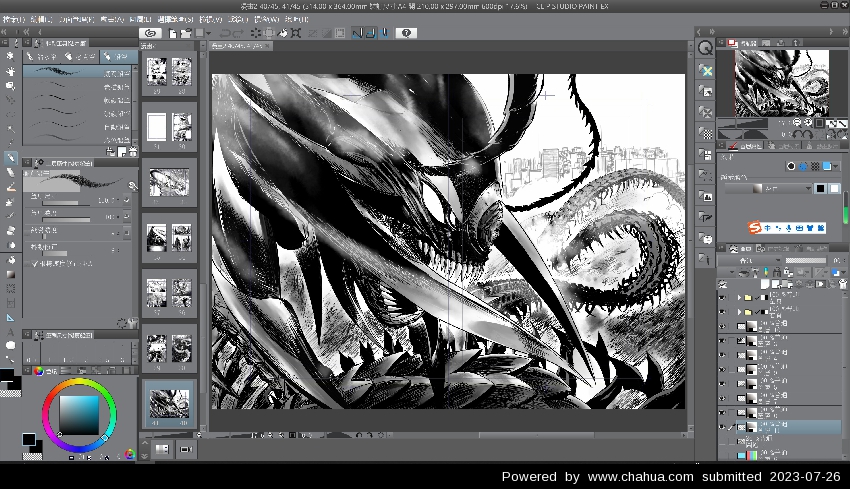The image size is (850, 489).
Task: Toggle snap to ruler in the command bar
Action: (x=357, y=33)
